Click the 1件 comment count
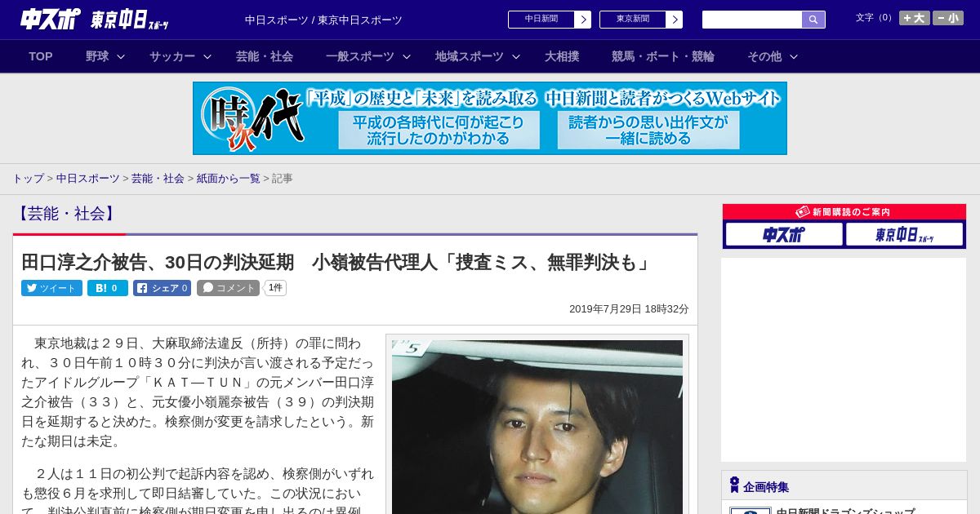The height and width of the screenshot is (514, 980). coord(275,288)
